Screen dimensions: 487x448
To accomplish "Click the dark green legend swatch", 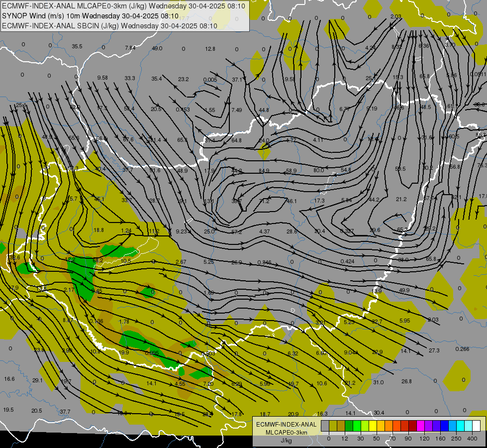I will coord(349,426).
